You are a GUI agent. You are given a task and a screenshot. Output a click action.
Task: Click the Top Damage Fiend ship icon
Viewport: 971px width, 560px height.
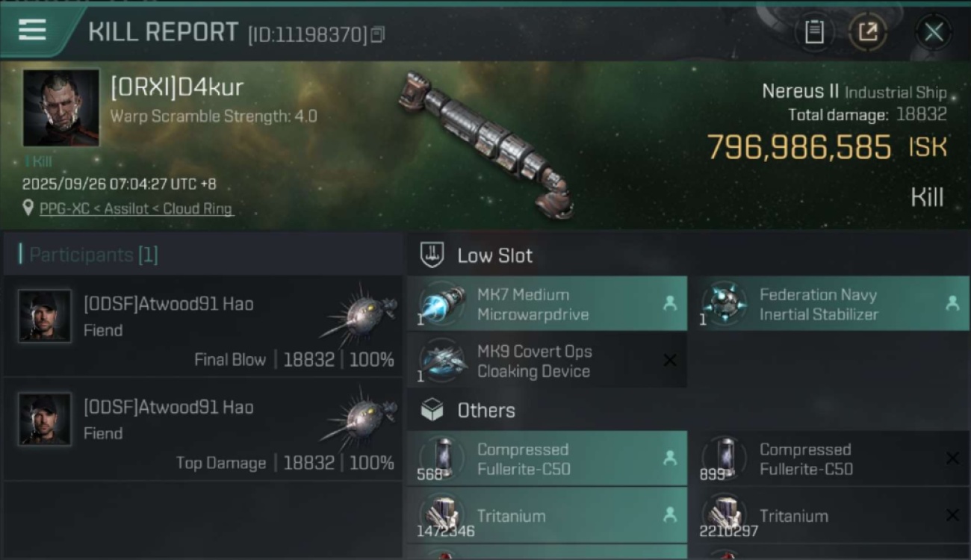pos(362,418)
